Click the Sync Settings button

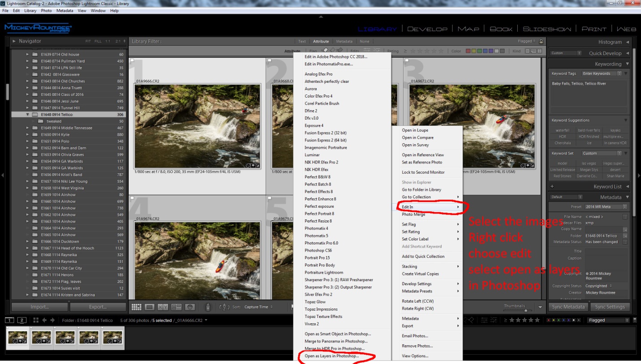(x=610, y=307)
